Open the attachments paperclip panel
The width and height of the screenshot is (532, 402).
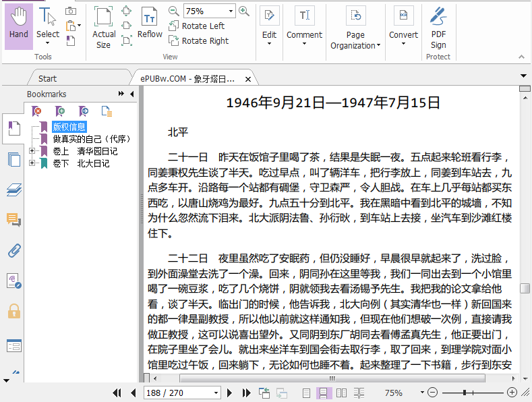coord(13,251)
